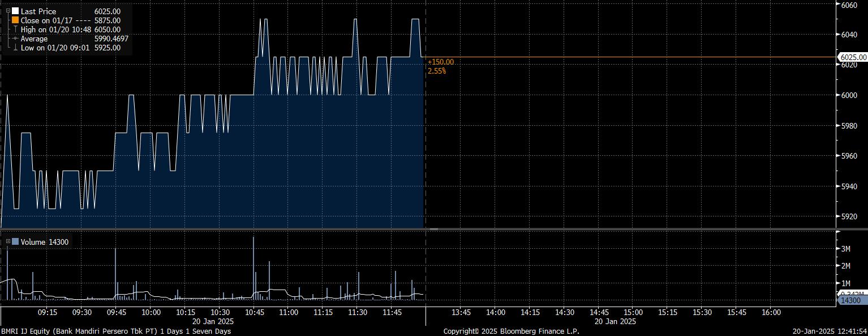Click the 10:45 time axis label
Image resolution: width=868 pixels, height=336 pixels.
point(255,312)
